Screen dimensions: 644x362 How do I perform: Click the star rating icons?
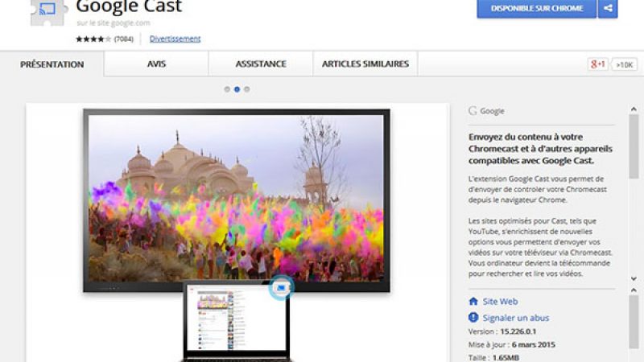click(x=93, y=39)
